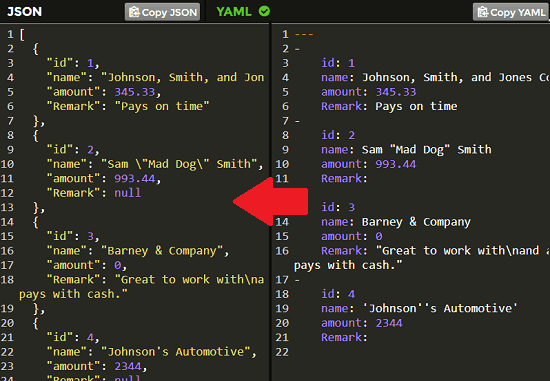Viewport: 550px width, 381px height.
Task: Click JSON line "id": 4,
Action: tap(73, 337)
